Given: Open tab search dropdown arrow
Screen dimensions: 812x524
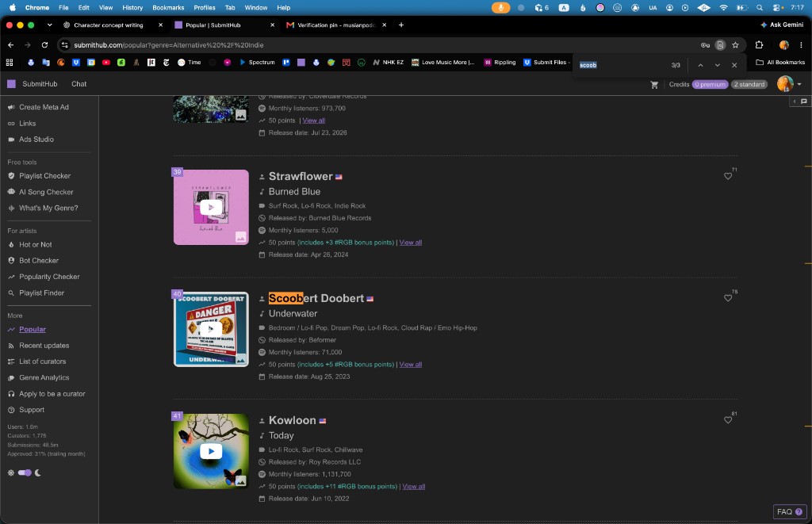Looking at the screenshot, I should pyautogui.click(x=49, y=25).
